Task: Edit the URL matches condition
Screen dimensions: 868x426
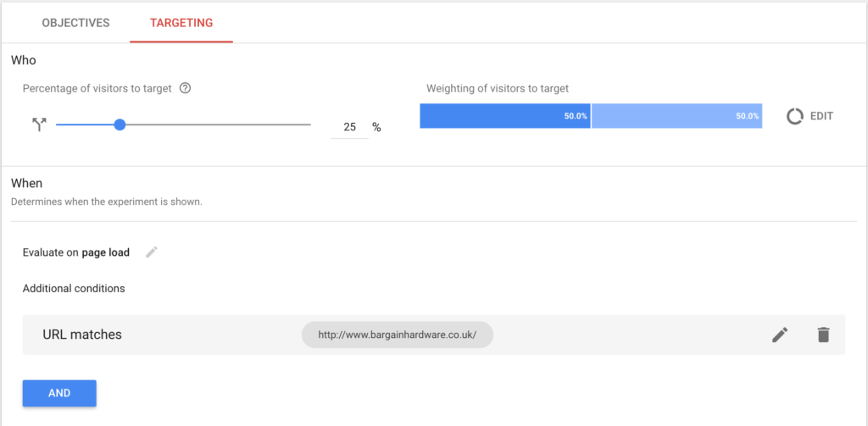Action: pyautogui.click(x=780, y=335)
